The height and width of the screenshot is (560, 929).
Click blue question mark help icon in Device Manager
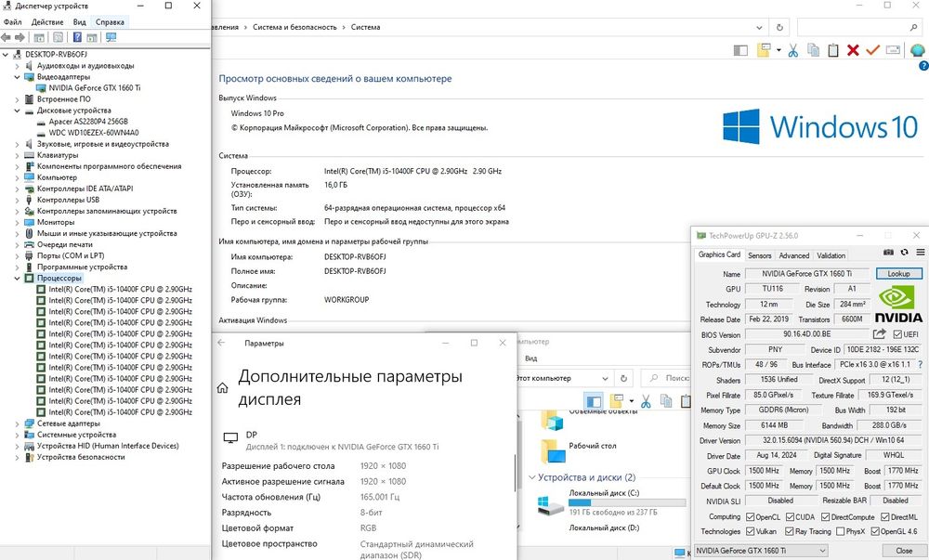tap(77, 37)
